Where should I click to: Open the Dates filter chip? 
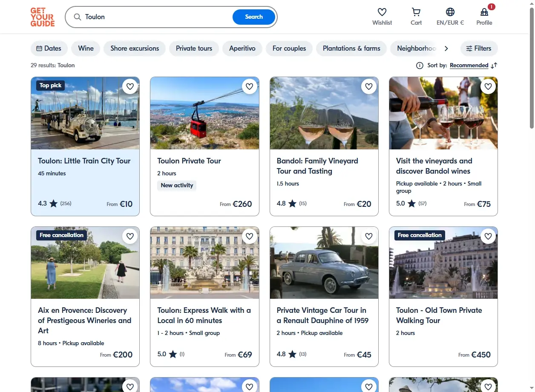click(x=49, y=49)
